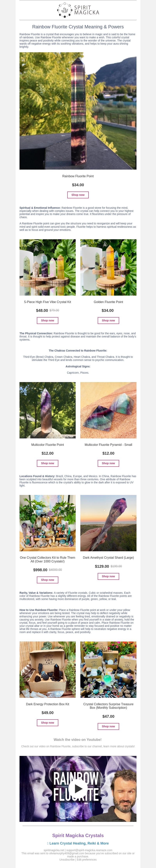This screenshot has height=868, width=156.
Task: Shop now for Crystal Collectors Surprise Treasure Box
Action: [108, 726]
